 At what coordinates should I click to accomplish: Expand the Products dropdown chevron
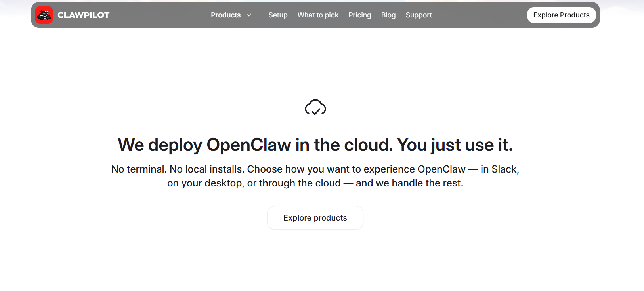pos(249,15)
